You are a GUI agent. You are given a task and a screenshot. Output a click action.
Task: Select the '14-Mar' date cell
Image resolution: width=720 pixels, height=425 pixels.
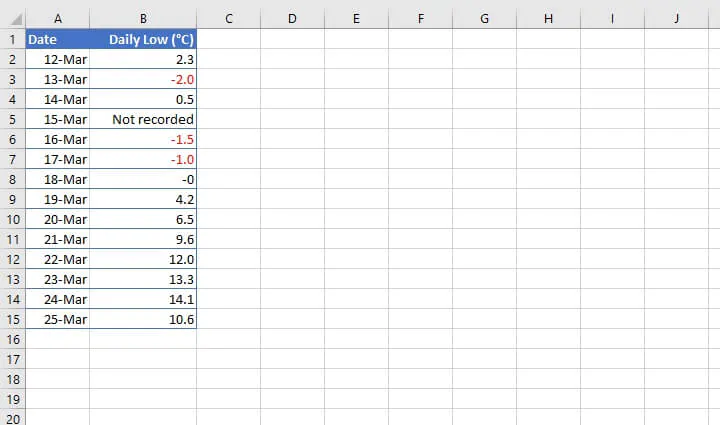[58, 99]
